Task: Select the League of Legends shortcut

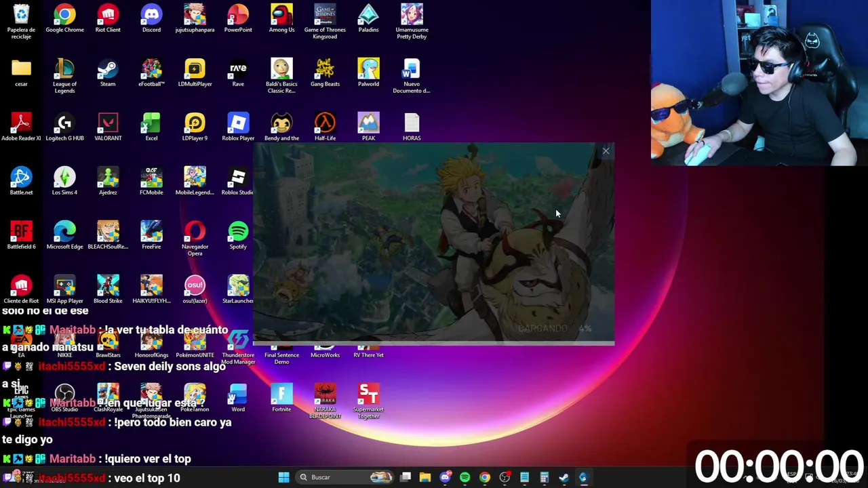Action: click(x=64, y=75)
